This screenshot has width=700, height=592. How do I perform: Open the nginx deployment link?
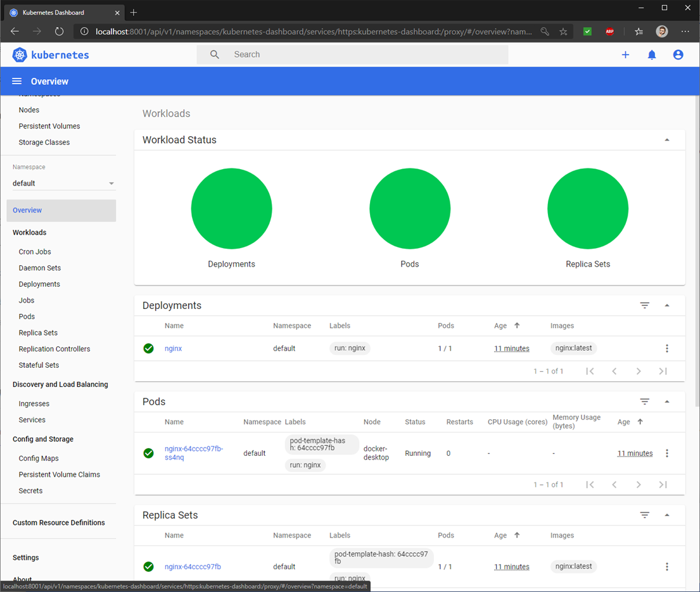173,348
